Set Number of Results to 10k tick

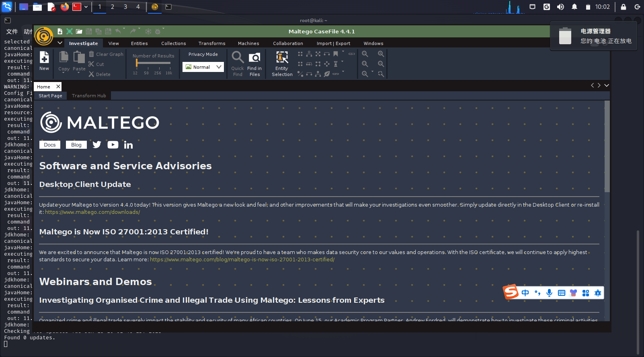(169, 73)
